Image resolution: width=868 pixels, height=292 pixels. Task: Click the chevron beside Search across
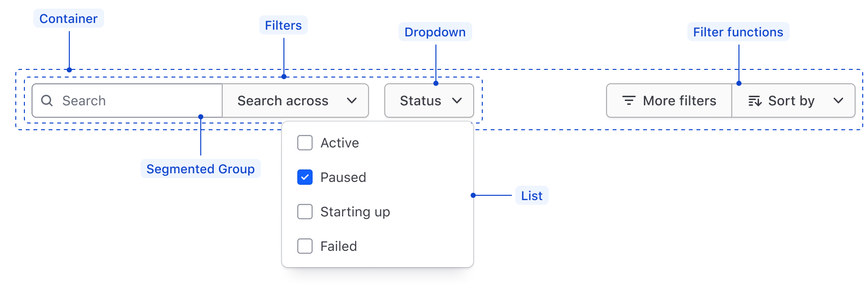pos(352,101)
